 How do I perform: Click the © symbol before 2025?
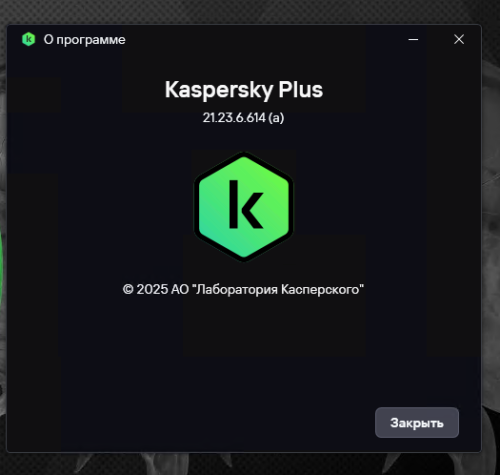(128, 289)
